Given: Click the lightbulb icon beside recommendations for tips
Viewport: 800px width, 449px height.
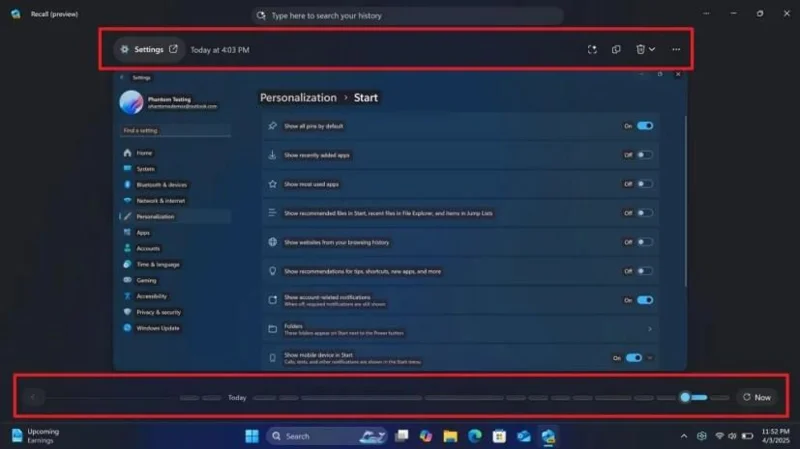Looking at the screenshot, I should (272, 271).
